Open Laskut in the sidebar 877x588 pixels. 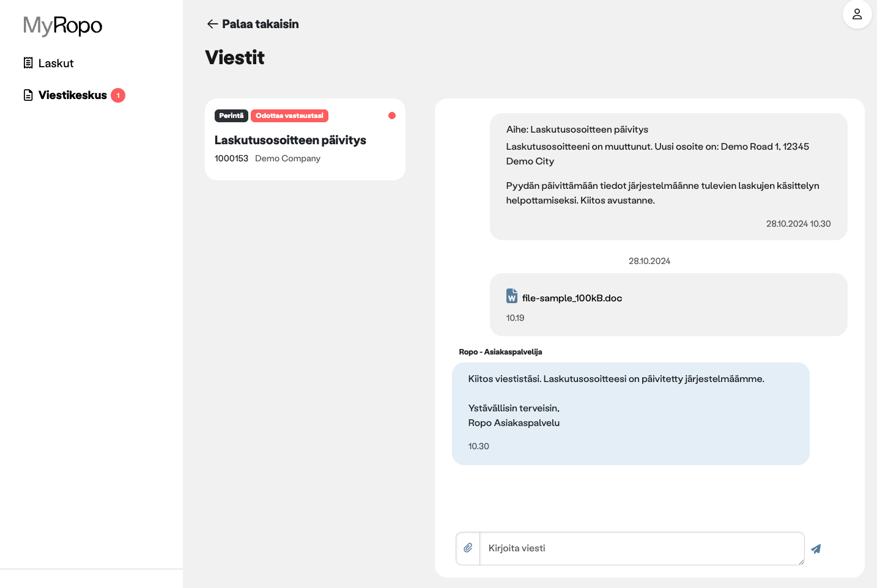[56, 63]
